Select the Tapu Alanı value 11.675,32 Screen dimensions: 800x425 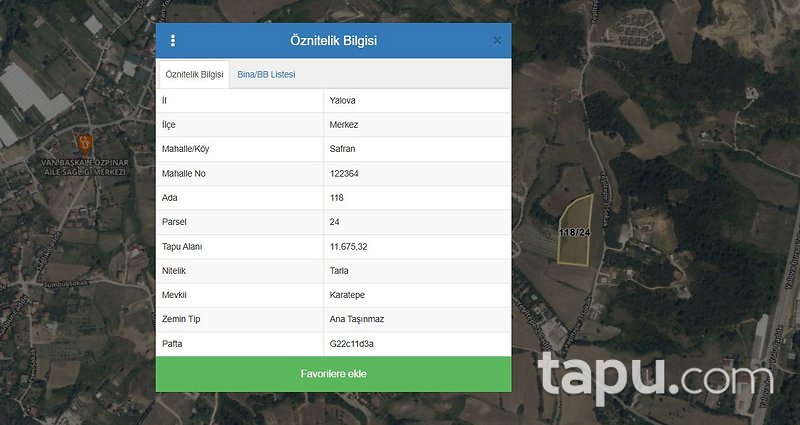click(351, 246)
